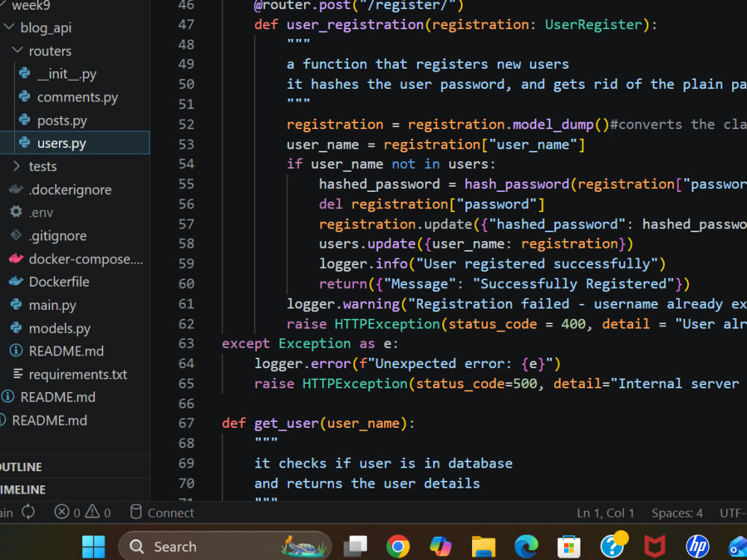Open main.py file
Image resolution: width=747 pixels, height=560 pixels.
pyautogui.click(x=52, y=305)
